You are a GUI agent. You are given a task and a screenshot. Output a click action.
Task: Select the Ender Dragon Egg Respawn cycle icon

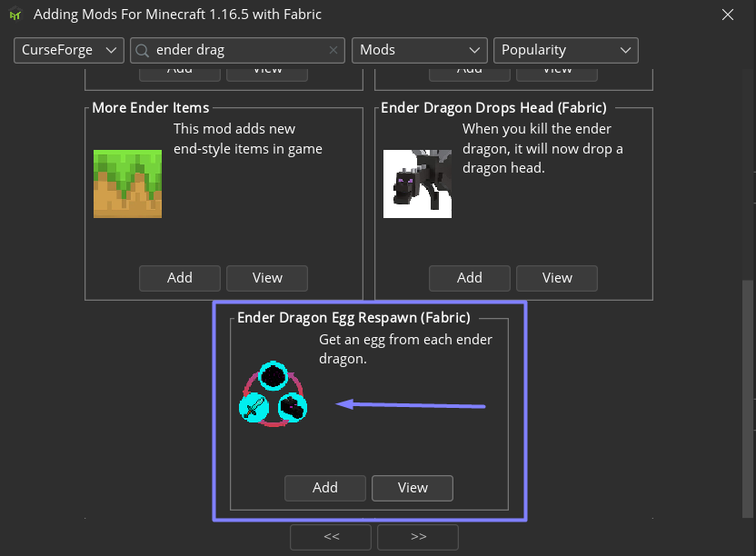click(x=274, y=393)
